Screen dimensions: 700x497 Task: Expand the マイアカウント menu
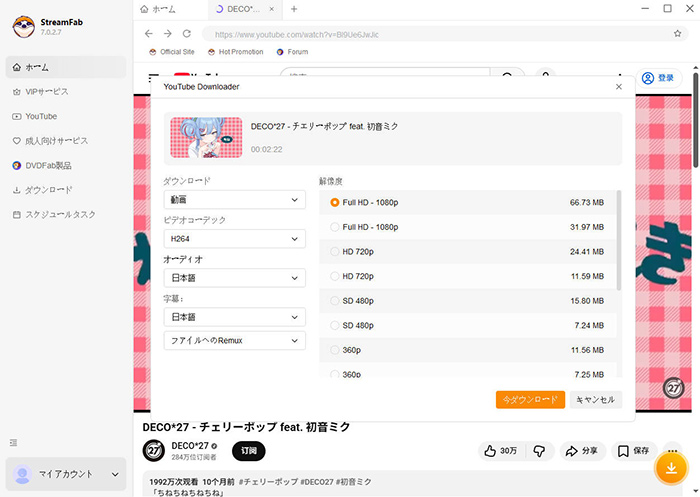point(66,474)
